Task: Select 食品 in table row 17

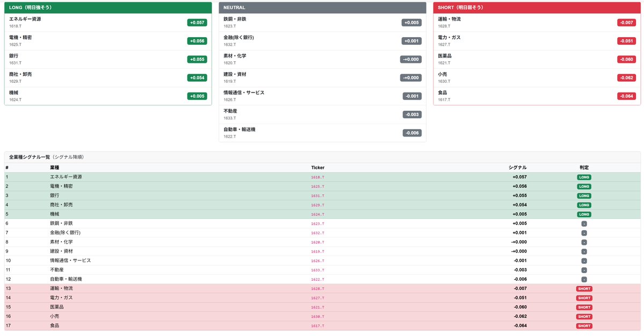Action: 55,326
